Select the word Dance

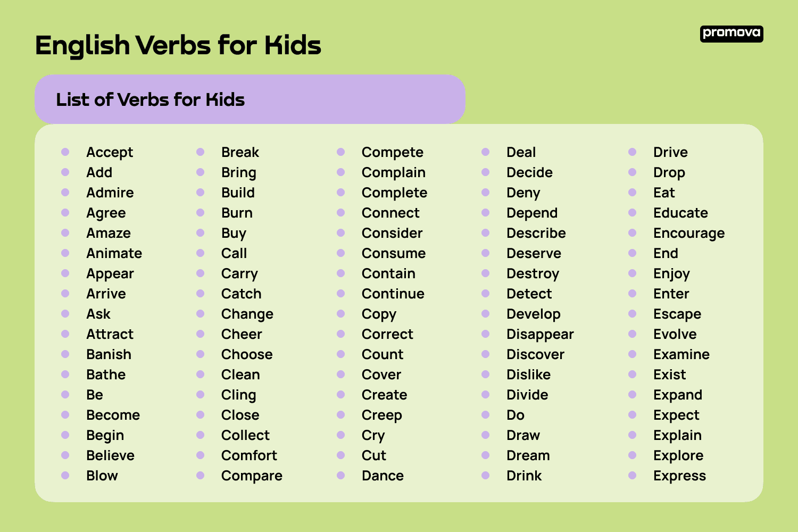click(x=383, y=476)
